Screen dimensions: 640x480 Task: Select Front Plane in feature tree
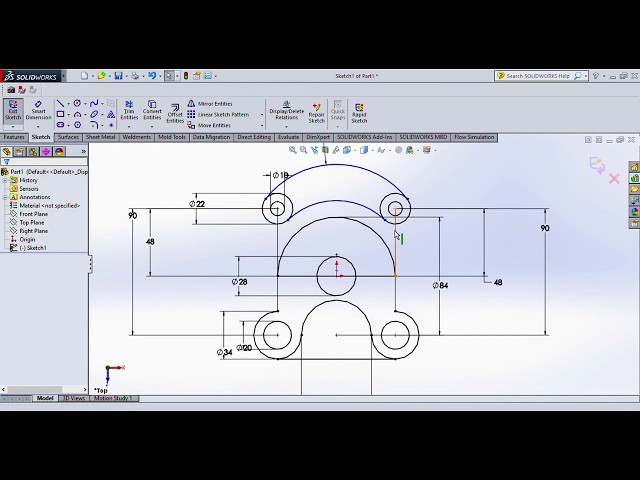click(33, 214)
